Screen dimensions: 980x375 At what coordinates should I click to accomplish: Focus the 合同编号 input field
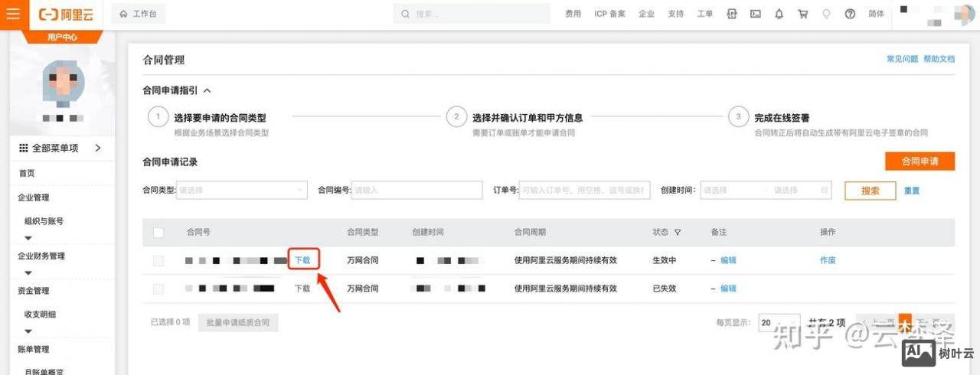[417, 190]
